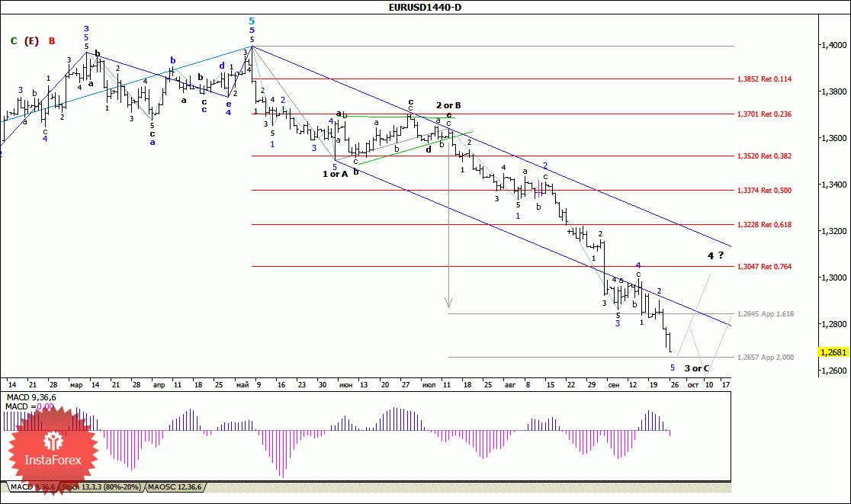Select the 1,2845 App 1,618 projection label

pos(766,314)
